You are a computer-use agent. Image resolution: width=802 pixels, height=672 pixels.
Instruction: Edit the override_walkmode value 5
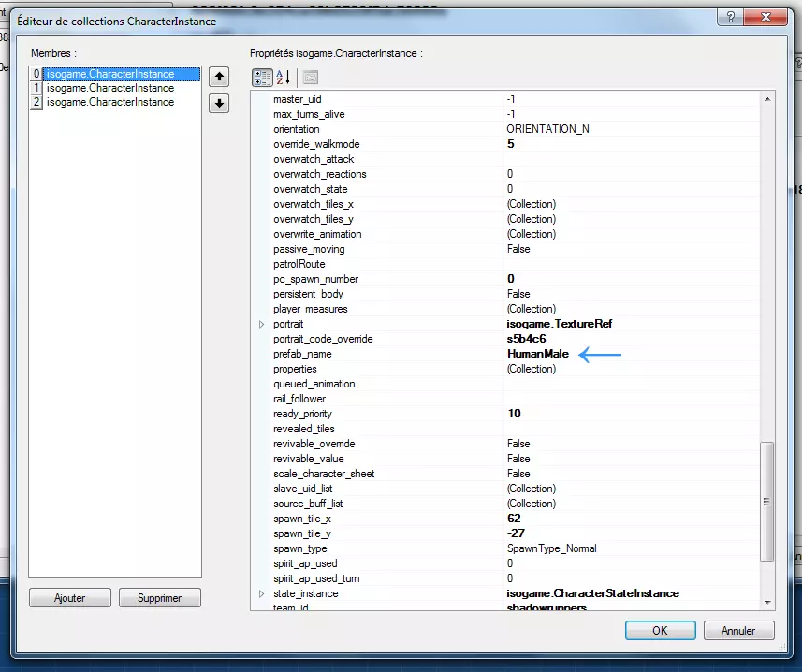pos(510,144)
